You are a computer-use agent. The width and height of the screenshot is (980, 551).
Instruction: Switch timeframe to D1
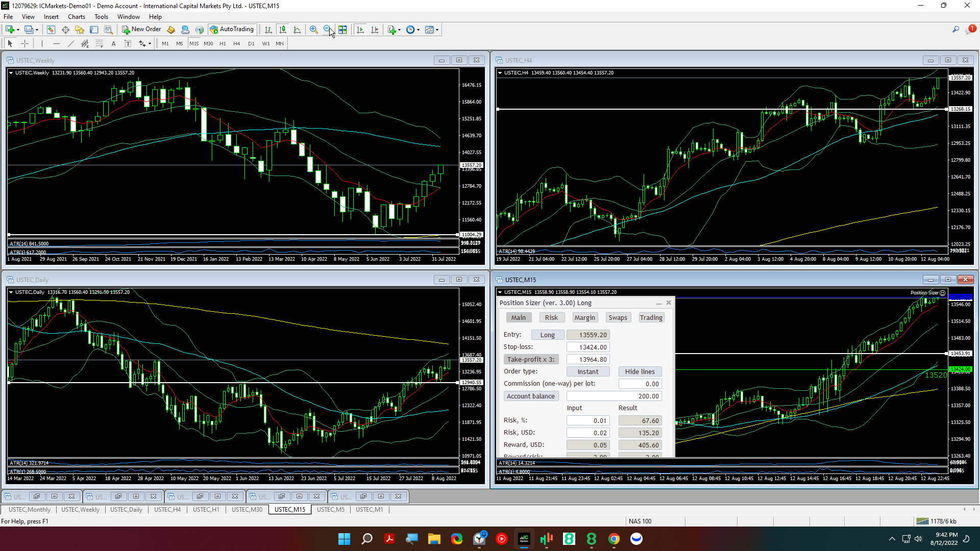(x=251, y=44)
